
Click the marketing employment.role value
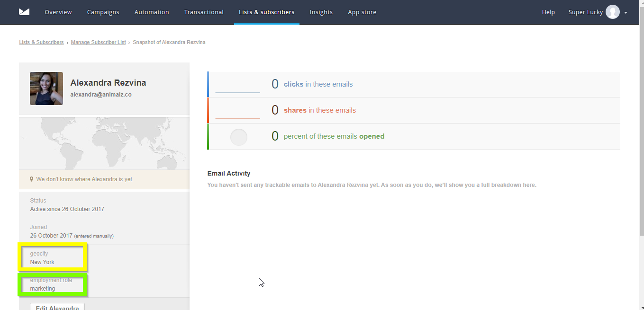[x=43, y=289]
